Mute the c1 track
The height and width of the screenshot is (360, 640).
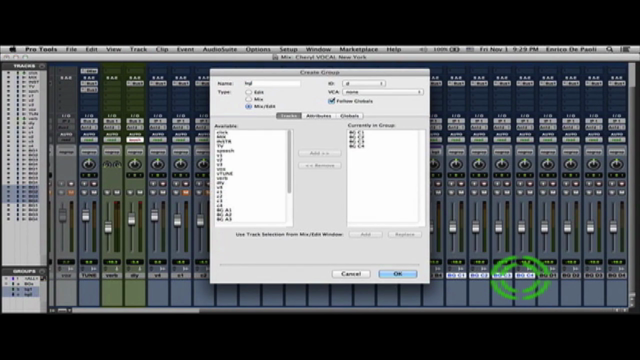[x=185, y=192]
